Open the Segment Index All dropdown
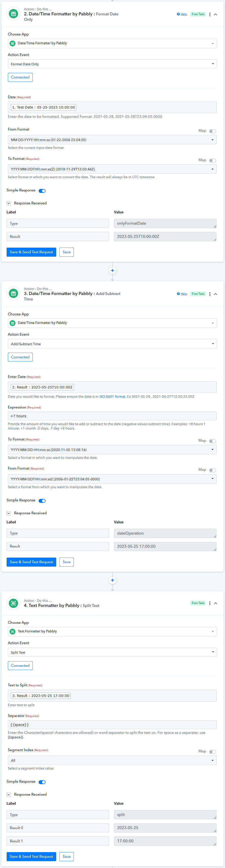225x868 pixels. (x=112, y=760)
